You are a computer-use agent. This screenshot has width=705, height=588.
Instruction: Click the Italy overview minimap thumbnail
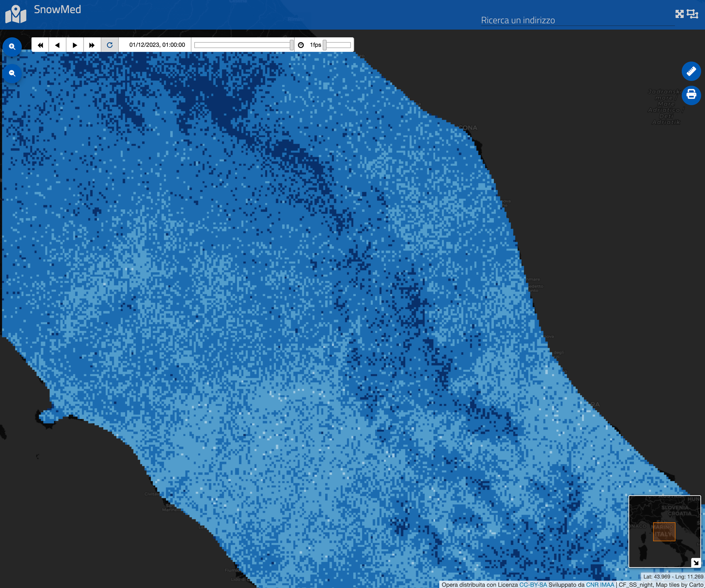coord(664,531)
